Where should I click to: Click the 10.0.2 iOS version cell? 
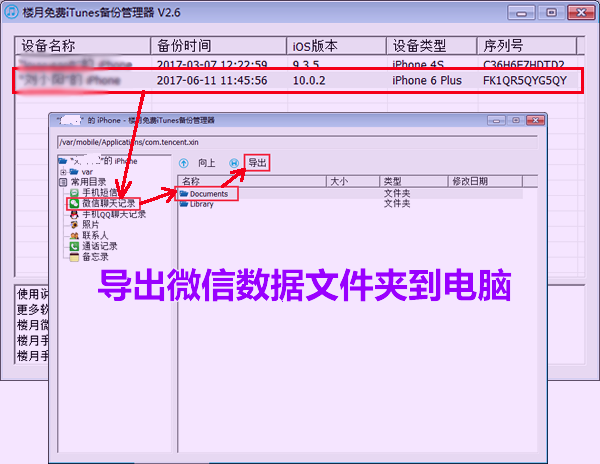pos(309,81)
